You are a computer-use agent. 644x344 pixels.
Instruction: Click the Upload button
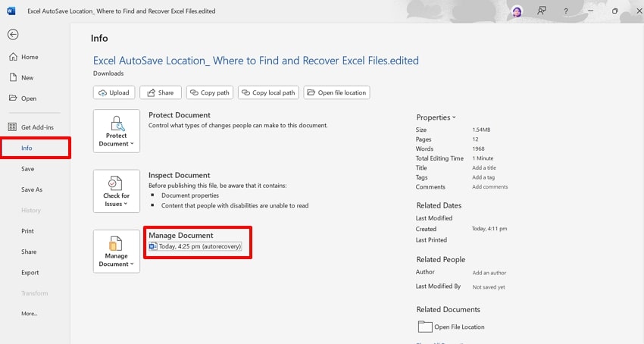tap(114, 92)
